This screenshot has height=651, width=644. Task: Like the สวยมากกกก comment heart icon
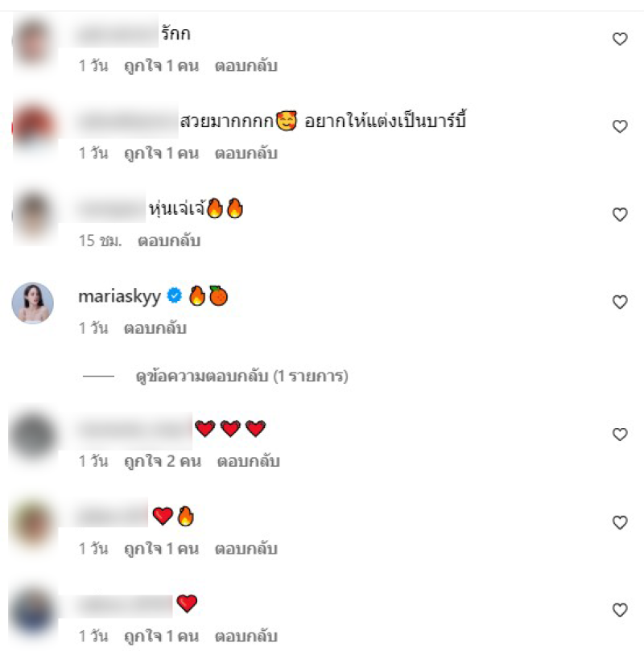pos(620,126)
